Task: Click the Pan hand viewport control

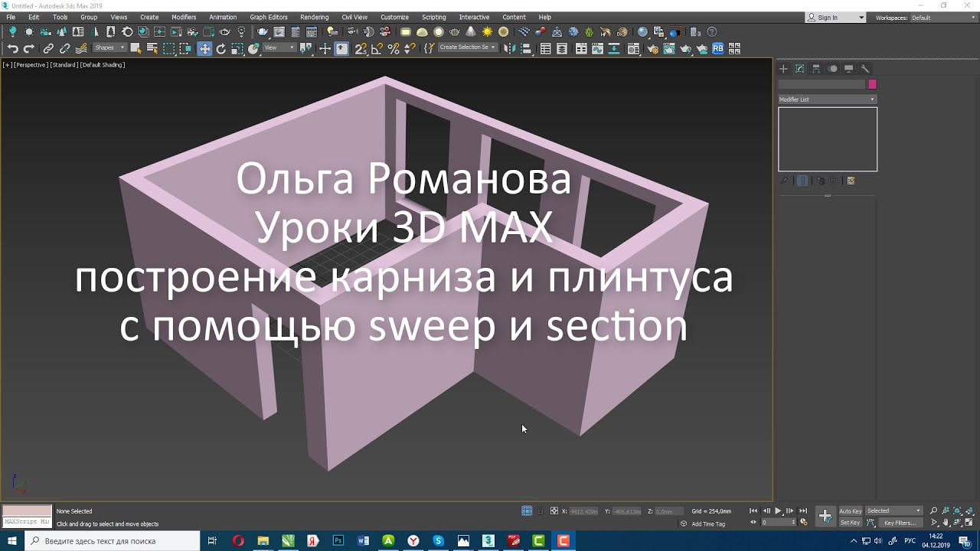Action: [x=946, y=523]
